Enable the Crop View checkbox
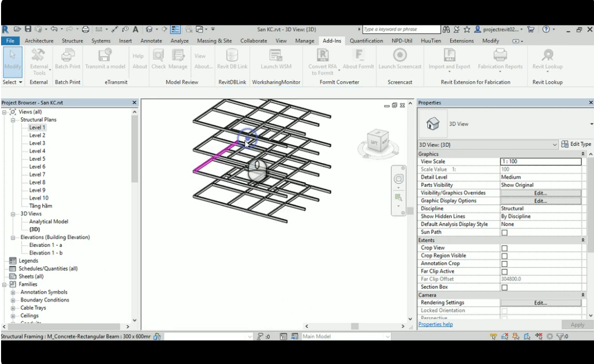The width and height of the screenshot is (594, 364). point(504,248)
